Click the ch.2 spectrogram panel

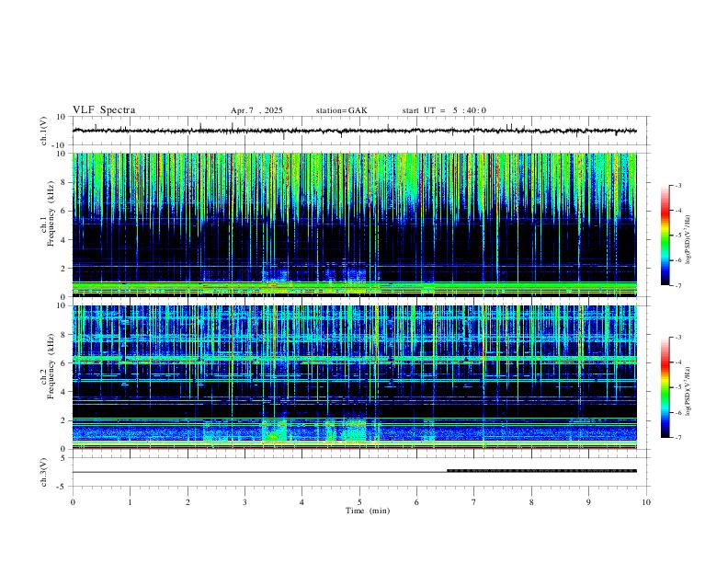[354, 377]
